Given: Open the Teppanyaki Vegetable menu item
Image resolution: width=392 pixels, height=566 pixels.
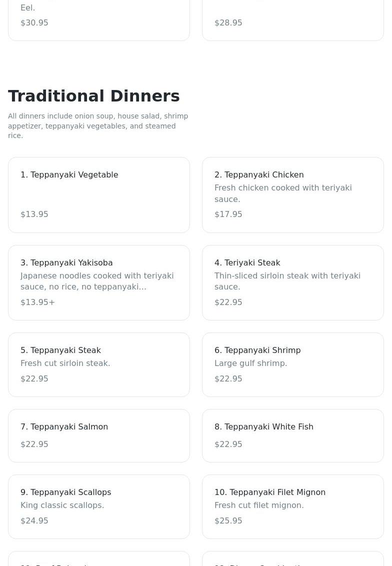Looking at the screenshot, I should tap(98, 194).
